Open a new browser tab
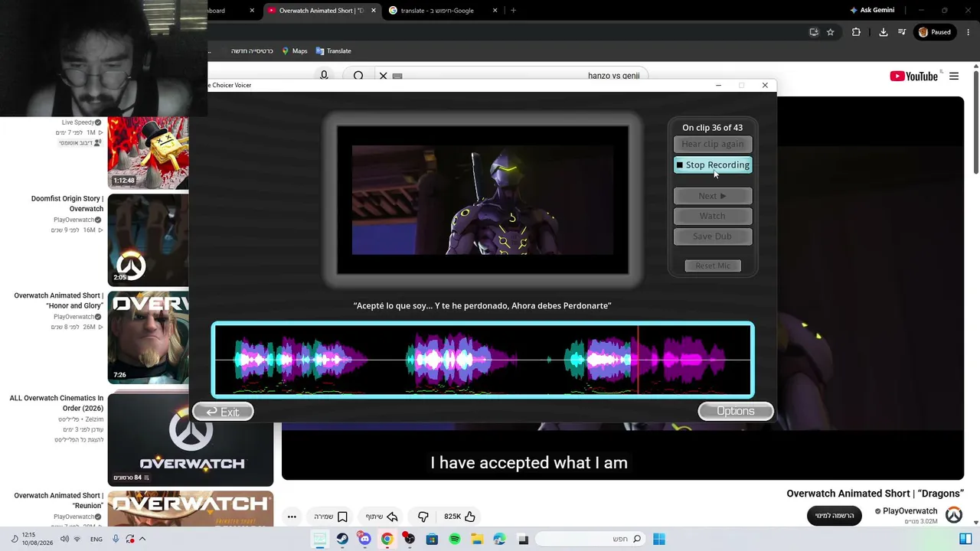The height and width of the screenshot is (551, 980). click(513, 11)
